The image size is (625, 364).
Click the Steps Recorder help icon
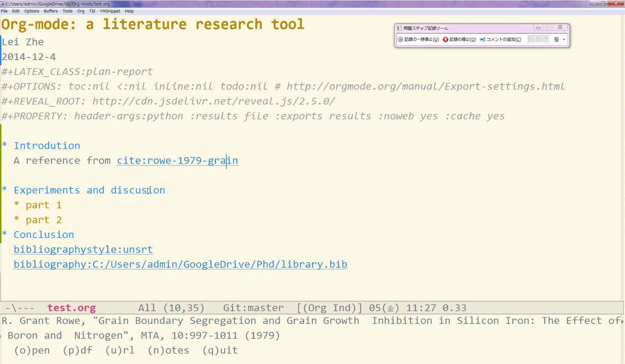556,39
